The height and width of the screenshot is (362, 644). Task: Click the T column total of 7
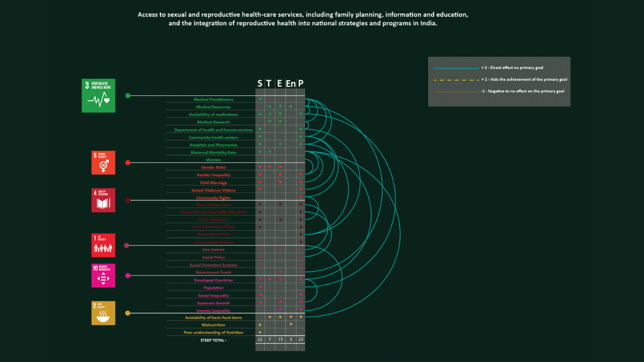click(x=269, y=339)
